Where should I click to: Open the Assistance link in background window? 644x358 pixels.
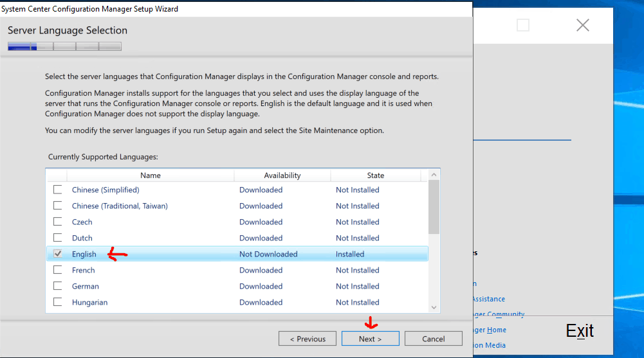[488, 299]
